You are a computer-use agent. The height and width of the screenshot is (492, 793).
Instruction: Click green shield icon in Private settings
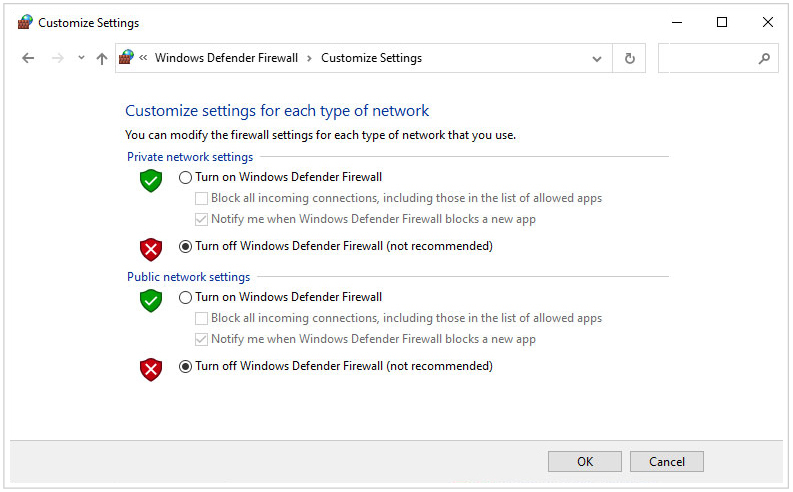(151, 181)
